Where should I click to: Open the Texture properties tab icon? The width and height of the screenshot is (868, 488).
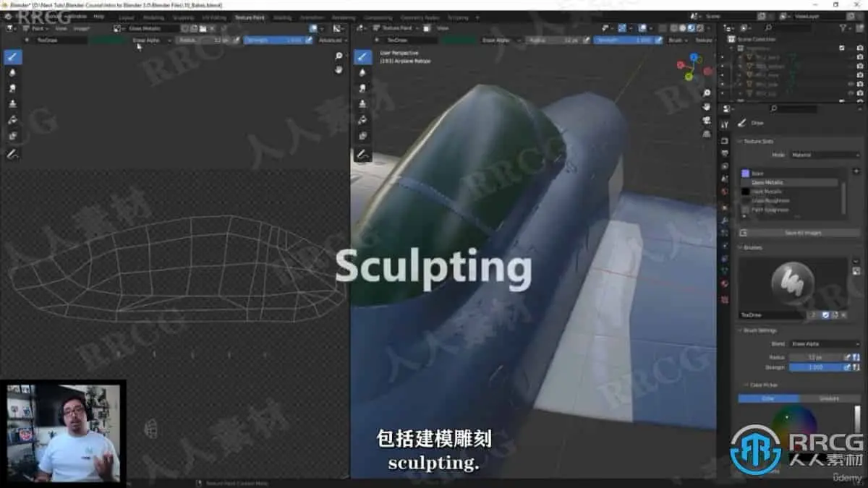(x=725, y=299)
